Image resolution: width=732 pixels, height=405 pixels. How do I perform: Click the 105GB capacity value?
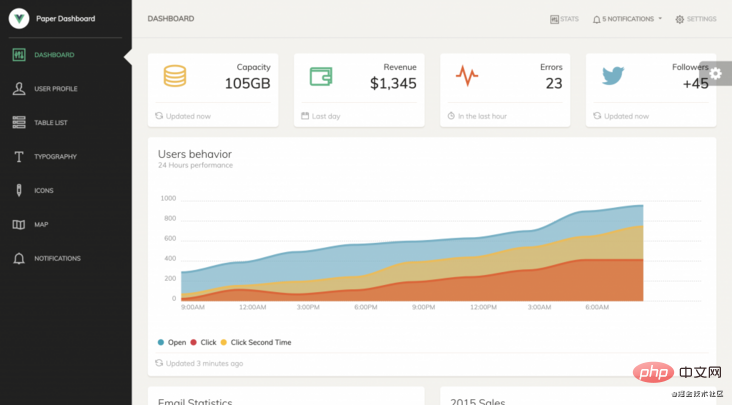(247, 84)
